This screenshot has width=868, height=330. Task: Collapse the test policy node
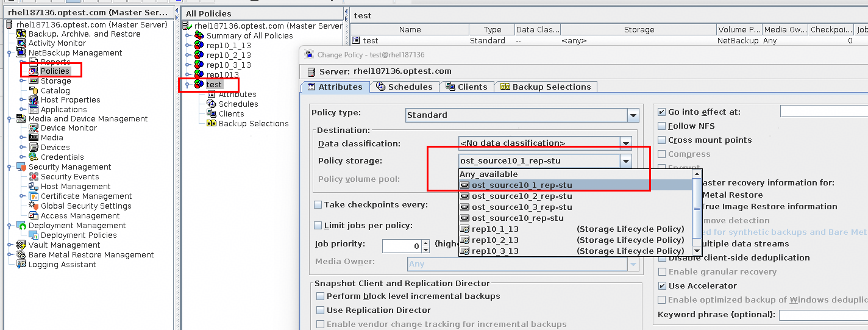(188, 85)
